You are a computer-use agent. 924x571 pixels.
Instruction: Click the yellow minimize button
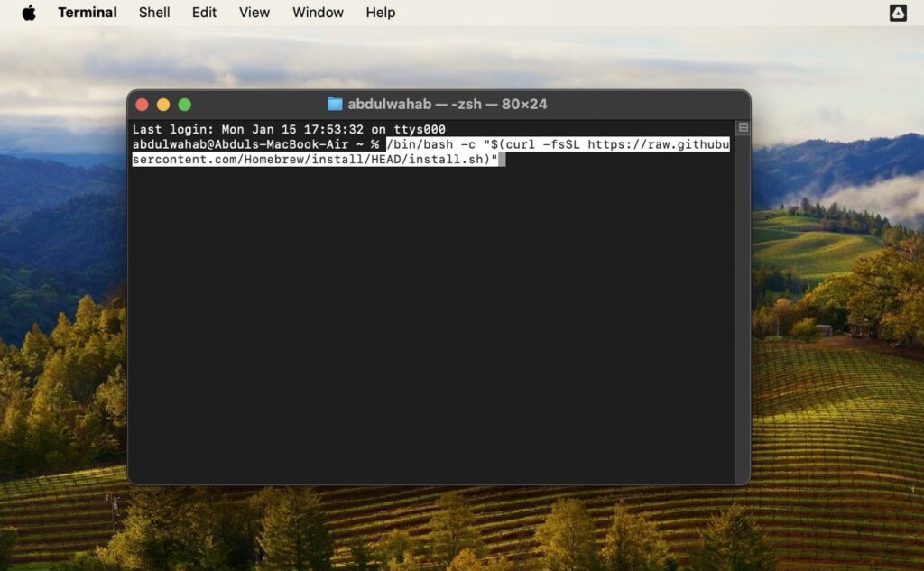point(164,104)
